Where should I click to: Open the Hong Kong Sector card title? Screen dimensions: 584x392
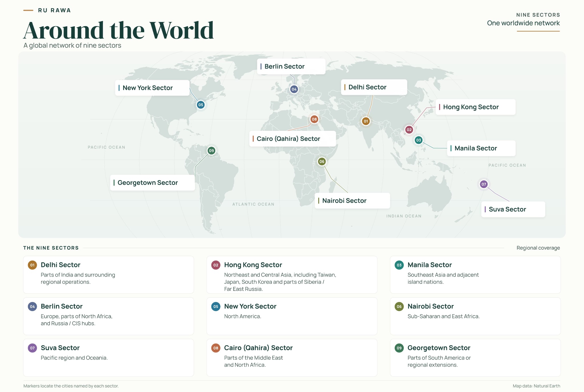(x=253, y=265)
